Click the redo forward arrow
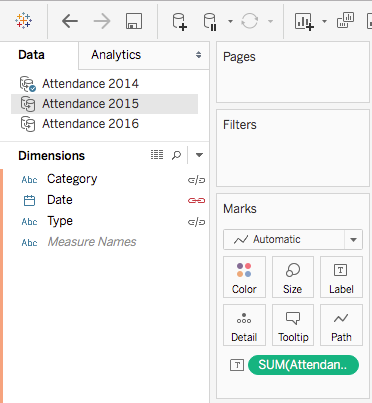 coord(102,21)
